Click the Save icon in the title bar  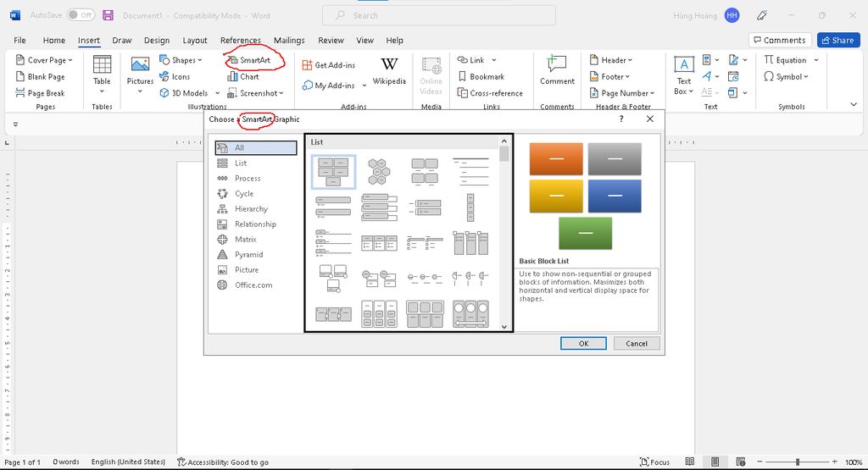[108, 15]
